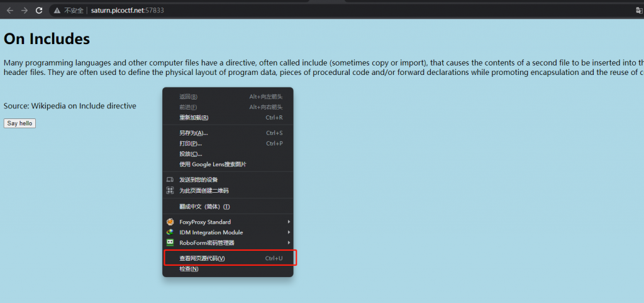Go forward using the browser forward arrow
Image resolution: width=644 pixels, height=303 pixels.
pos(25,11)
